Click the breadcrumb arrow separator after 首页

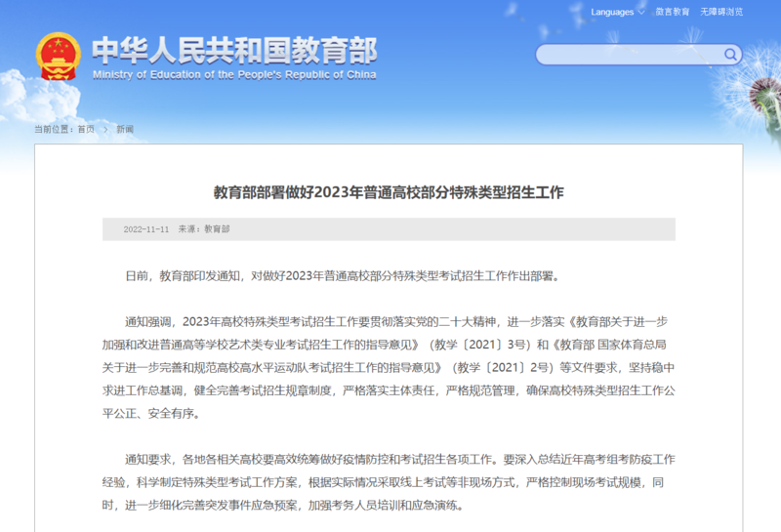click(x=105, y=129)
